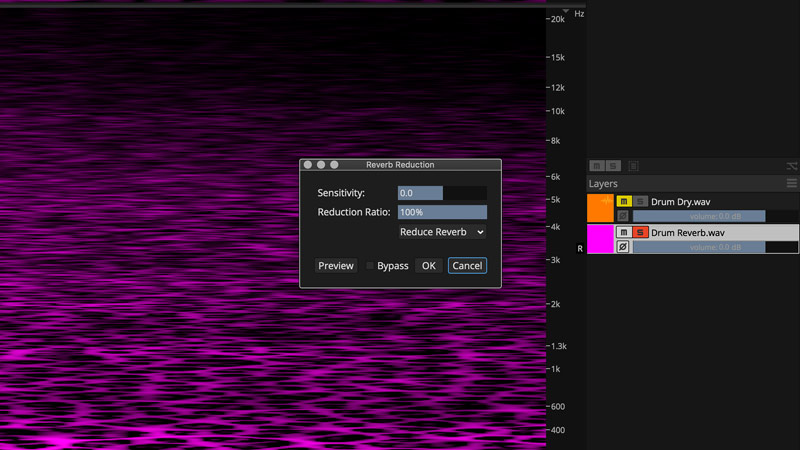Click the Preview button
The image size is (800, 450).
pos(336,265)
